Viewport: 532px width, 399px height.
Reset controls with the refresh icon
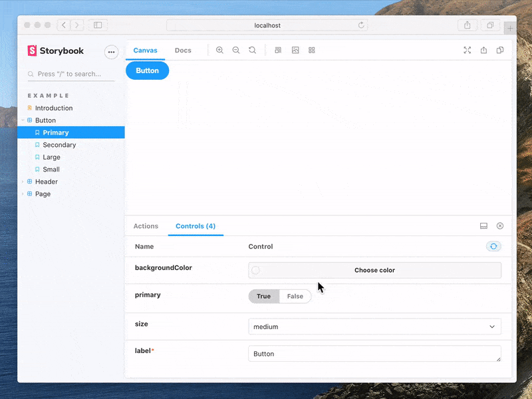point(493,246)
